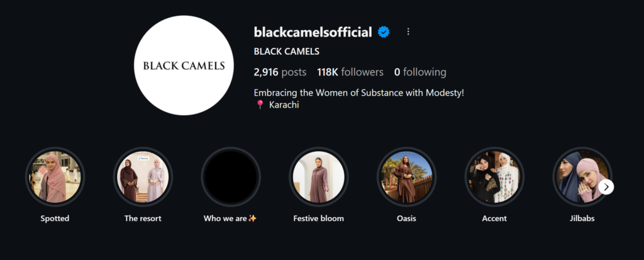
Task: Click the Festive bloom label text
Action: click(319, 218)
